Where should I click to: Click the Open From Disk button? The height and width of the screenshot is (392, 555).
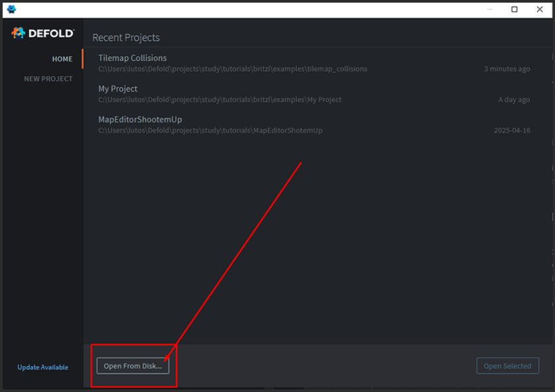[133, 366]
